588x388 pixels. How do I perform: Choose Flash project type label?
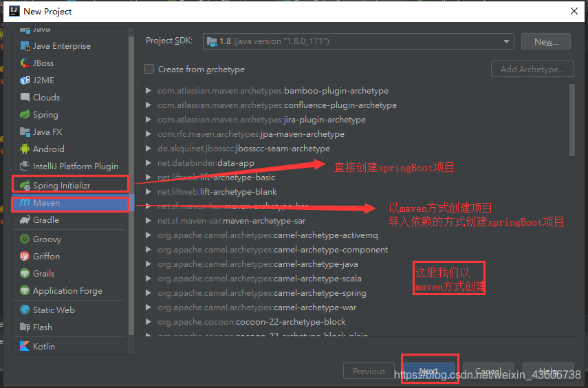(43, 327)
